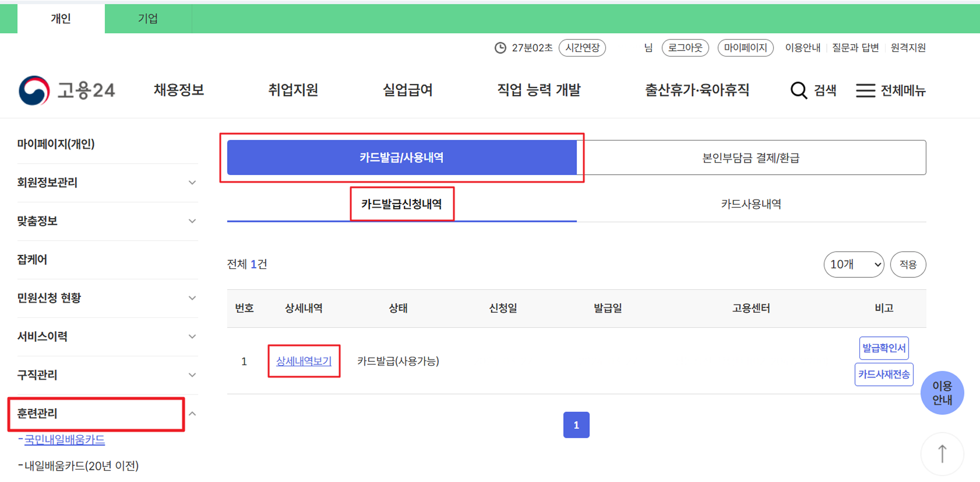Image resolution: width=980 pixels, height=482 pixels.
Task: Extend session with 시간연장 button
Action: tap(582, 48)
